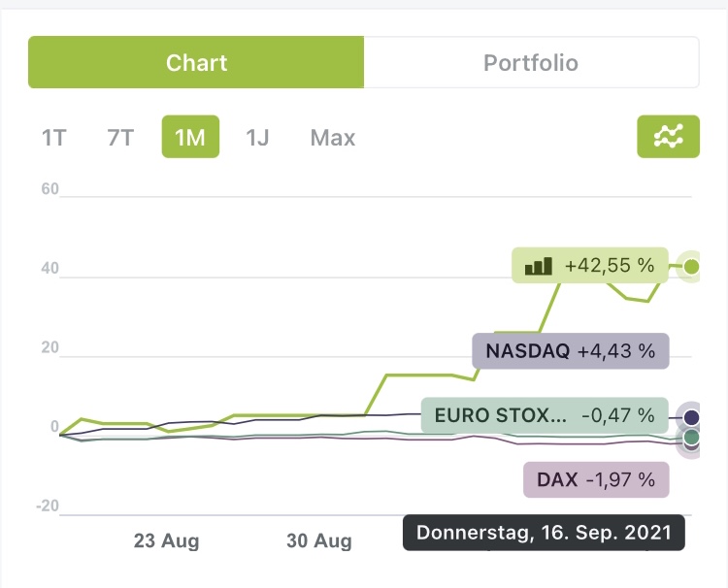Show the Max time range
The width and height of the screenshot is (728, 588).
333,137
